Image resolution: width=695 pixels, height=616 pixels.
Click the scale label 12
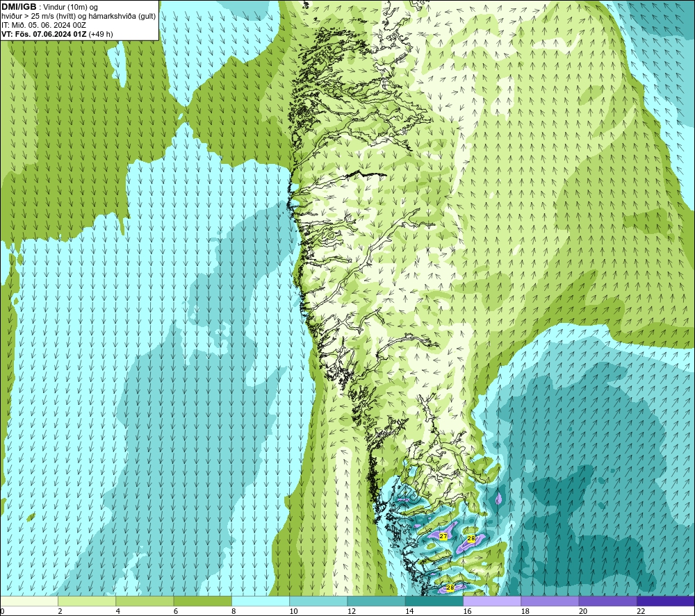pyautogui.click(x=352, y=612)
